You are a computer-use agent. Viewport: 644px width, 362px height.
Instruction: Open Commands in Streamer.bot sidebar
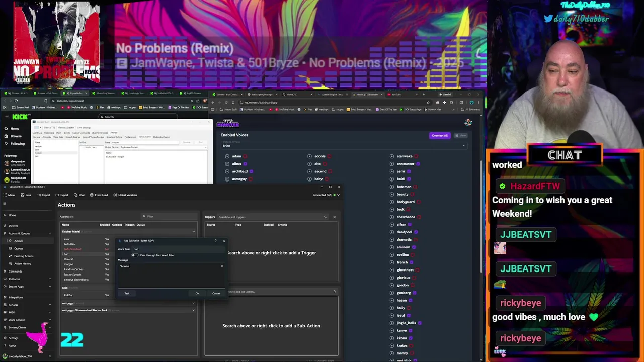[x=15, y=271]
